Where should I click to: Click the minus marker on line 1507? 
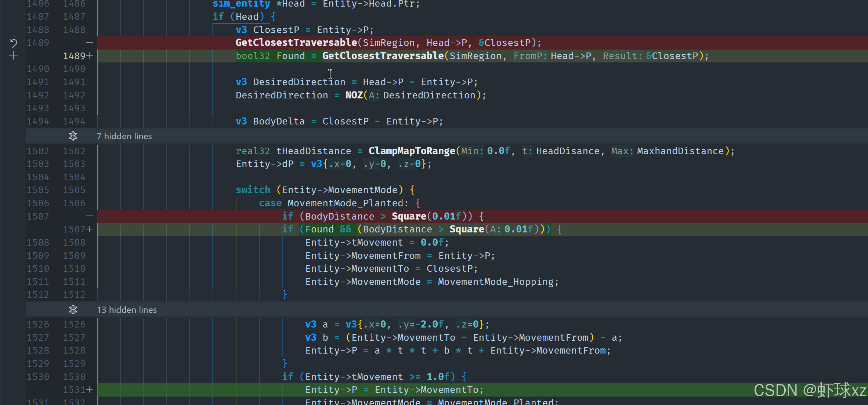(90, 216)
